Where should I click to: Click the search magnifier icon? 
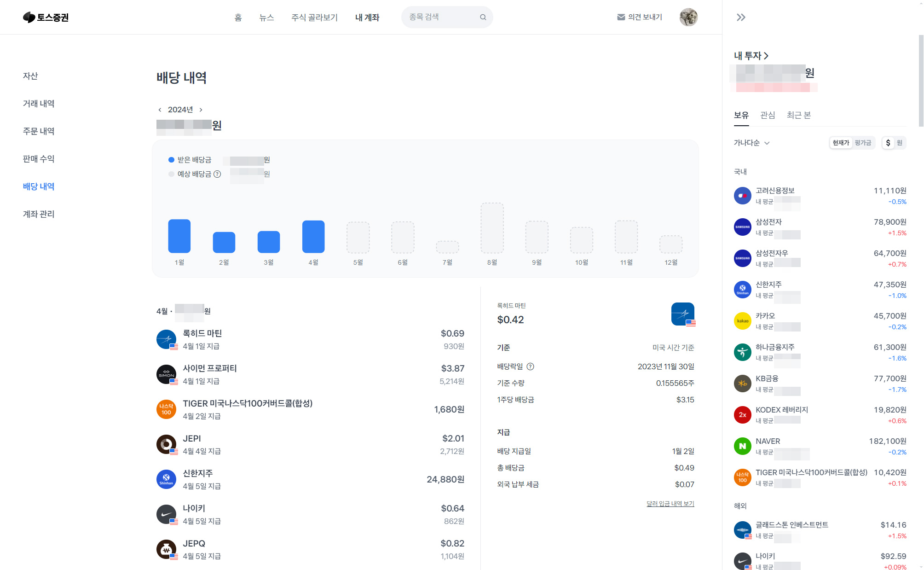coord(483,17)
